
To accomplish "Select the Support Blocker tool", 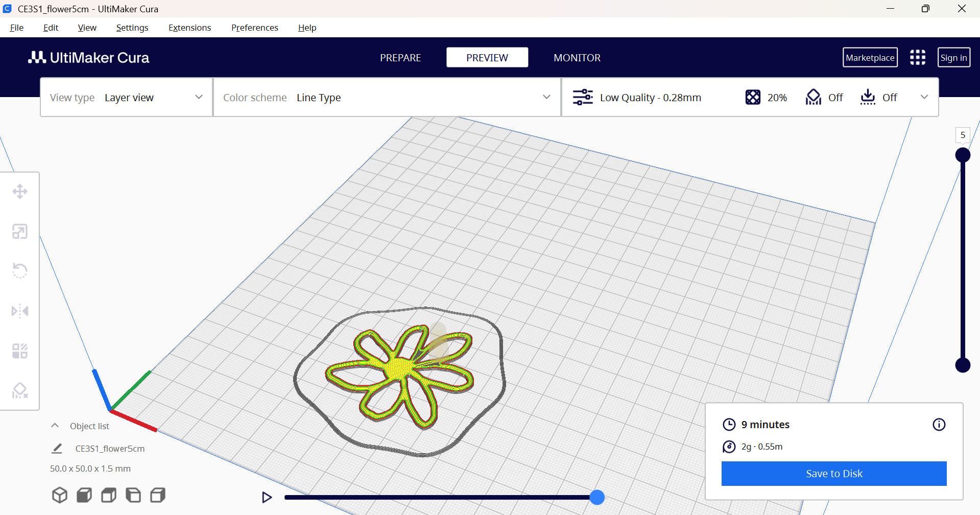I will tap(20, 390).
